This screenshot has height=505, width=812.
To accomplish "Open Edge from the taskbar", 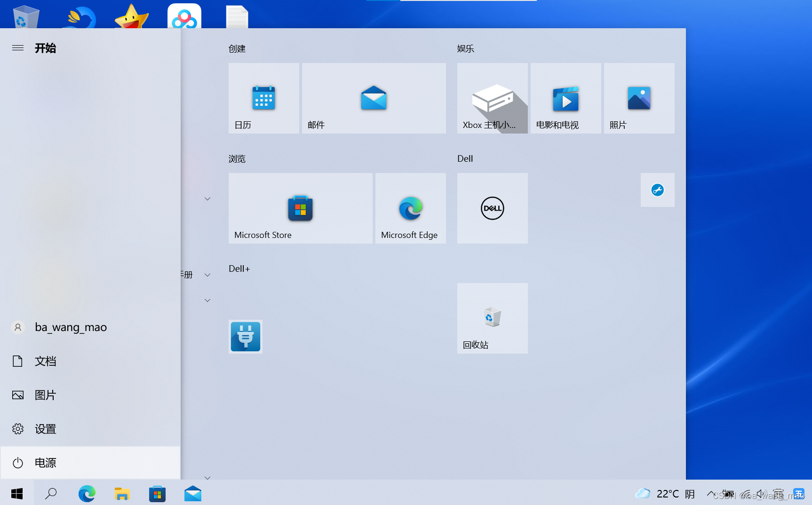I will point(87,493).
